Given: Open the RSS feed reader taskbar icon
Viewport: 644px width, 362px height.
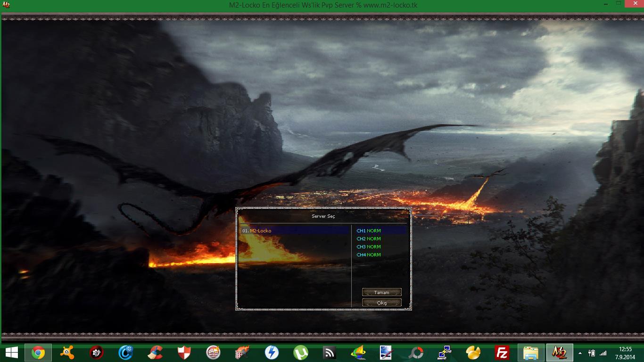Looking at the screenshot, I should click(x=329, y=353).
